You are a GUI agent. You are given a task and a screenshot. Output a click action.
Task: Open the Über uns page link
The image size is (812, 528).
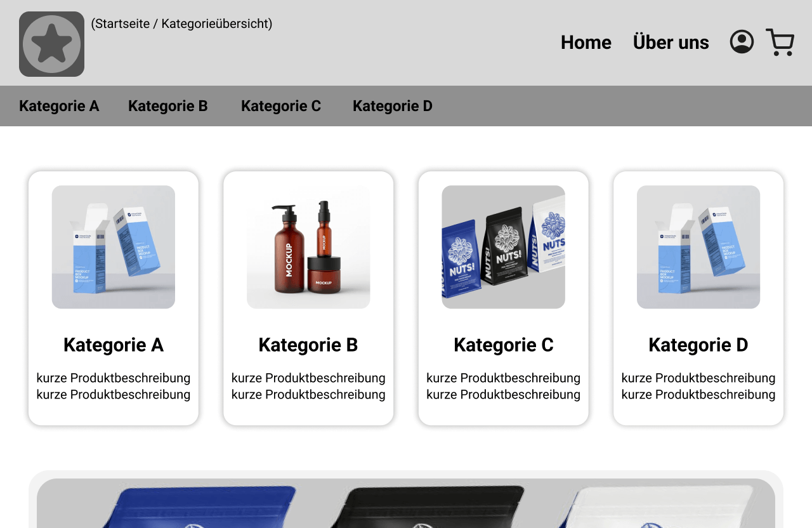[671, 43]
